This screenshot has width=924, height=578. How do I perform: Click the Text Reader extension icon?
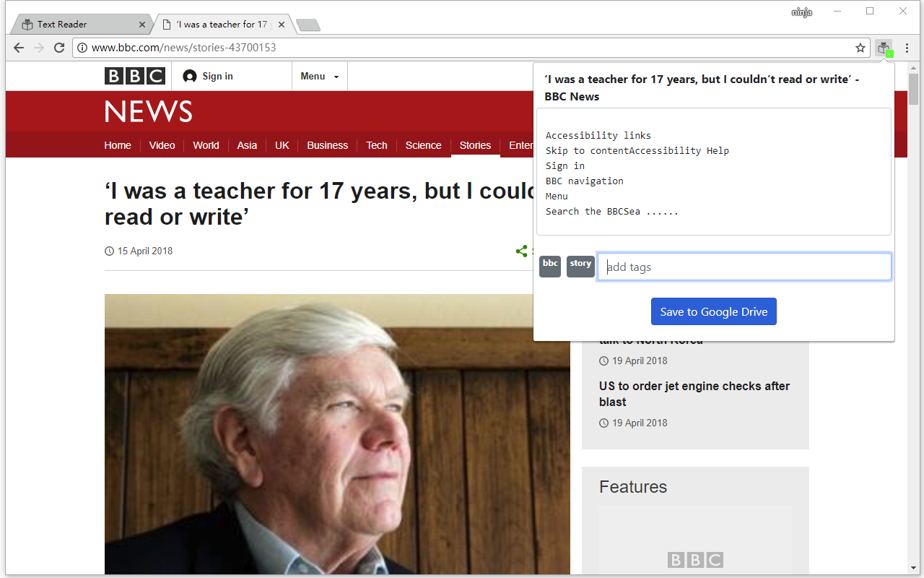coord(884,48)
